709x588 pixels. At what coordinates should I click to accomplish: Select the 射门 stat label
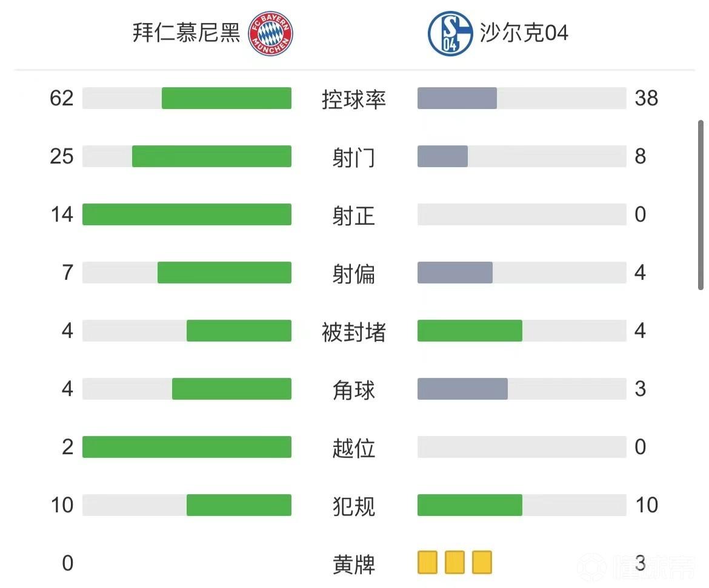click(354, 157)
